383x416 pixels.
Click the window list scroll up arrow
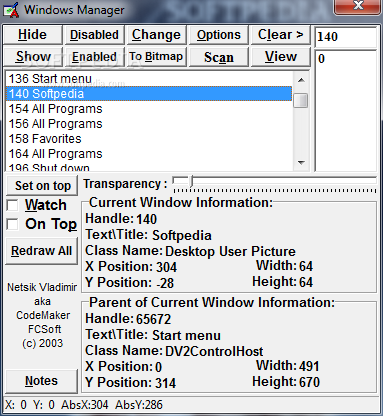pyautogui.click(x=301, y=80)
